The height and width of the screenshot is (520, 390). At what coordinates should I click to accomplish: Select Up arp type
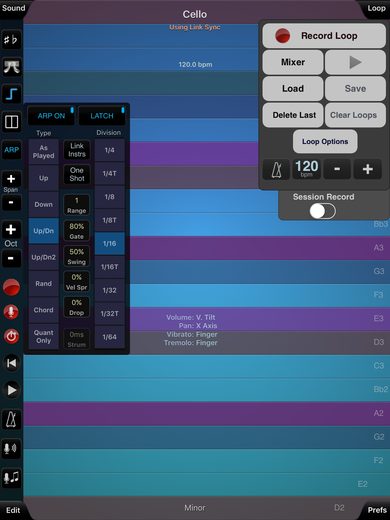44,178
